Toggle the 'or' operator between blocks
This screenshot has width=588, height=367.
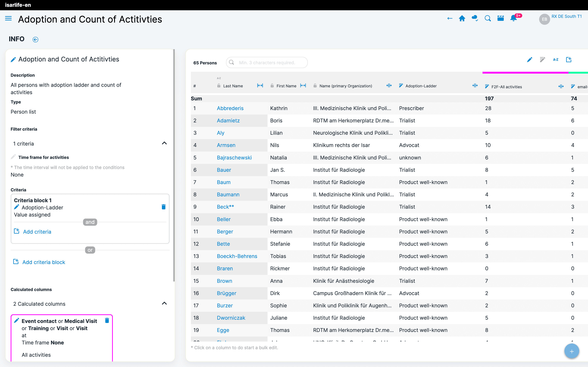[90, 250]
